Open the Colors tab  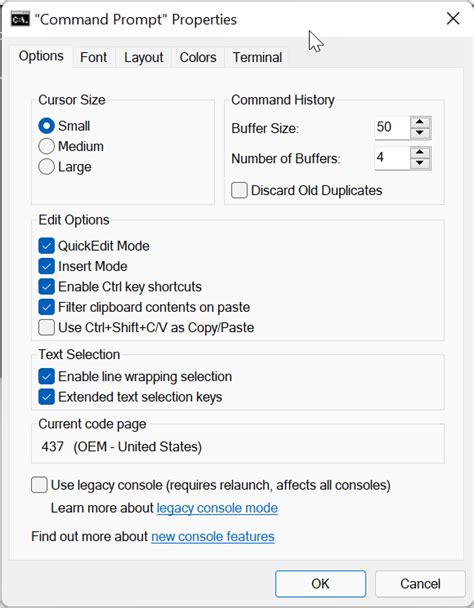198,57
